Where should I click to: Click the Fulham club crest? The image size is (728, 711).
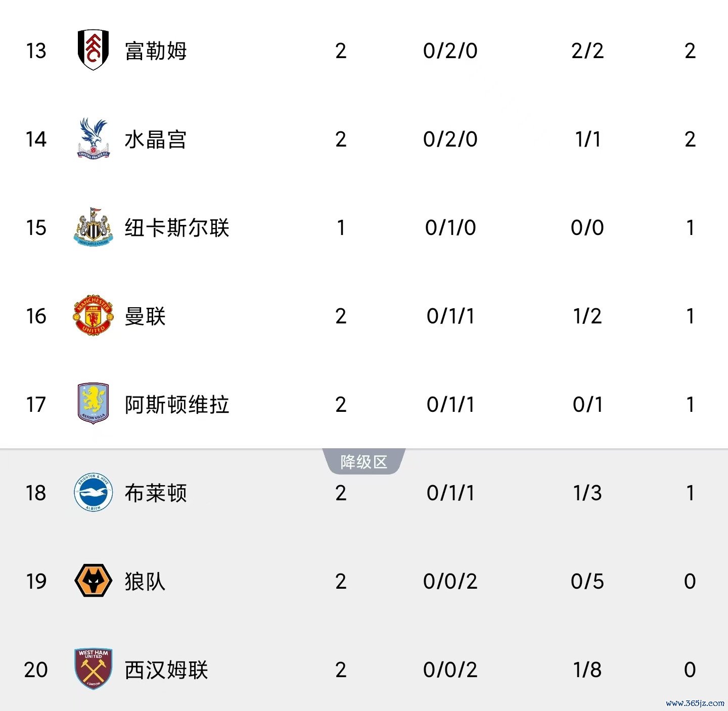(93, 50)
